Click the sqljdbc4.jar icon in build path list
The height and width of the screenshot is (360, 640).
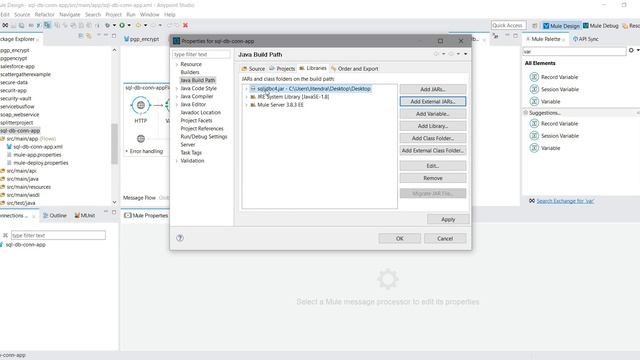(253, 89)
